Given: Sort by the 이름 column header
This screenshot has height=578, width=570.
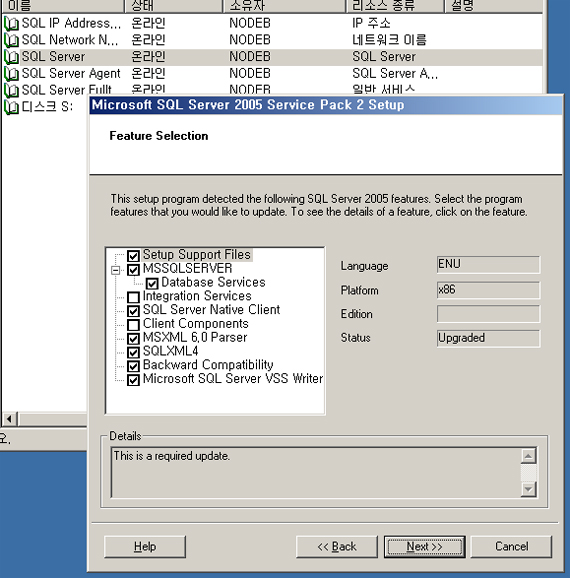Looking at the screenshot, I should tap(63, 6).
